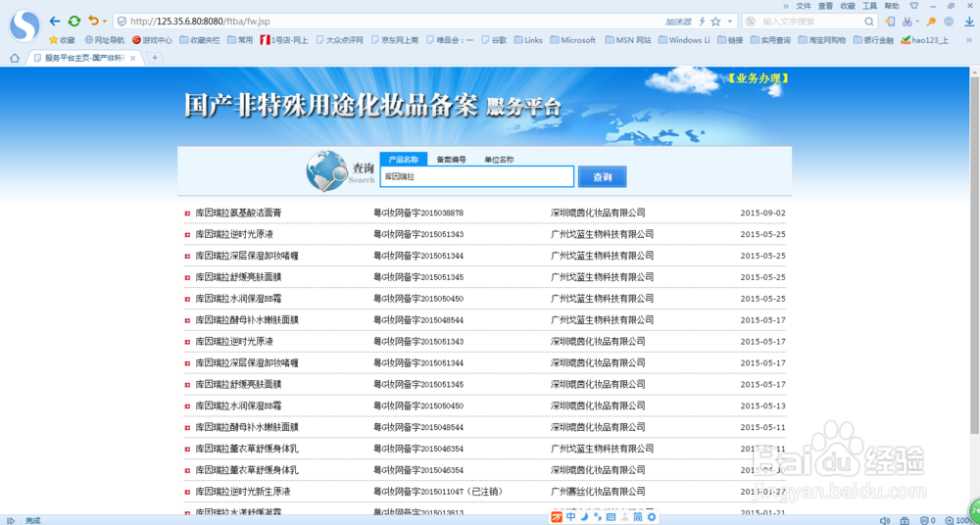The height and width of the screenshot is (525, 980).
Task: Click the Sogou input method logo
Action: (557, 517)
